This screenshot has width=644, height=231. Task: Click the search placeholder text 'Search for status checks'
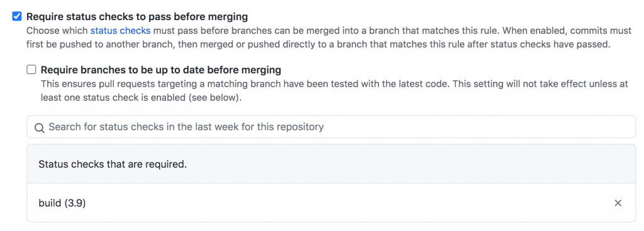[186, 127]
